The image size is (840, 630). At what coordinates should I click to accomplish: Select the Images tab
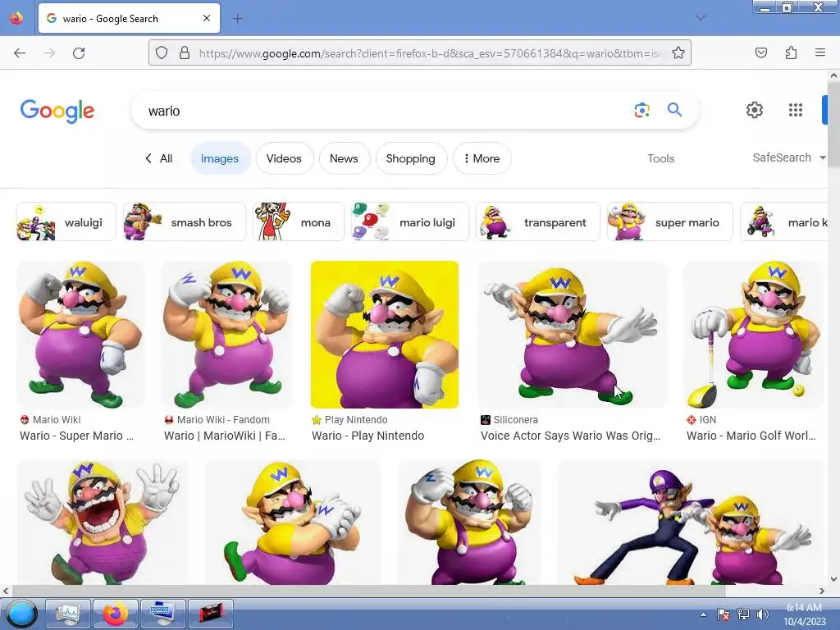[x=220, y=158]
